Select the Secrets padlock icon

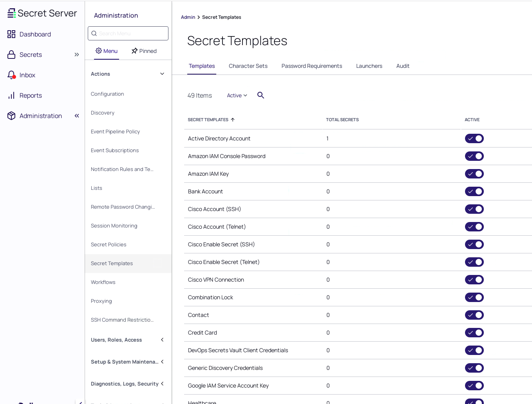(x=11, y=55)
